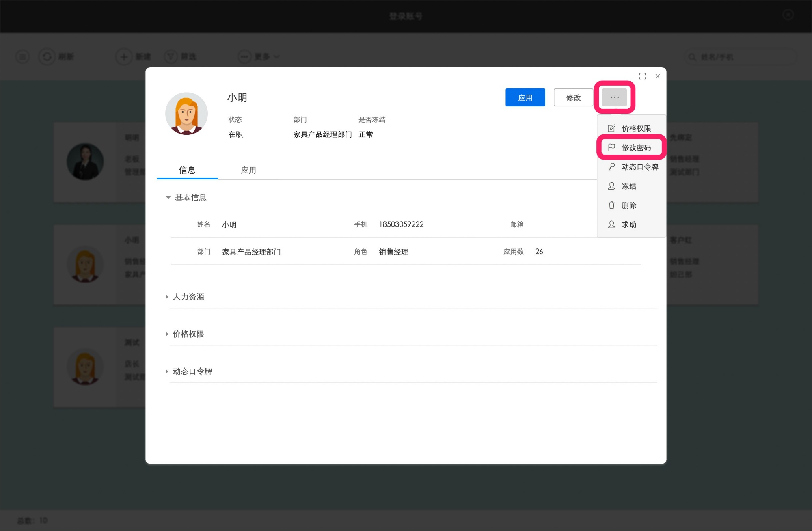The height and width of the screenshot is (531, 812).
Task: Click the refresh icon in background toolbar
Action: (x=47, y=56)
